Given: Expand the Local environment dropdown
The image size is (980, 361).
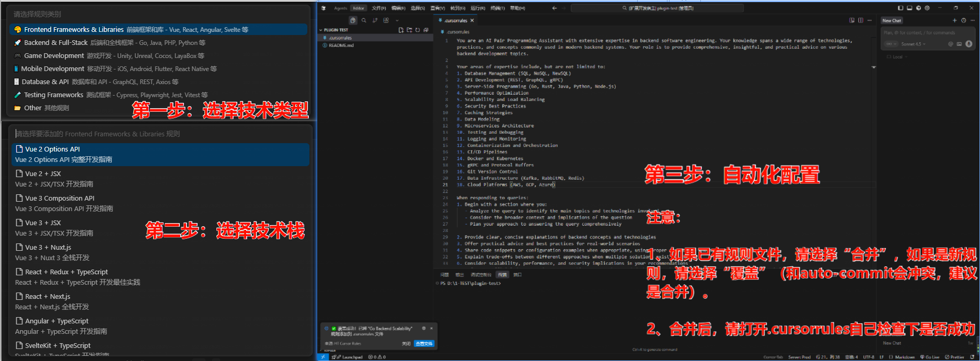Looking at the screenshot, I should (897, 56).
